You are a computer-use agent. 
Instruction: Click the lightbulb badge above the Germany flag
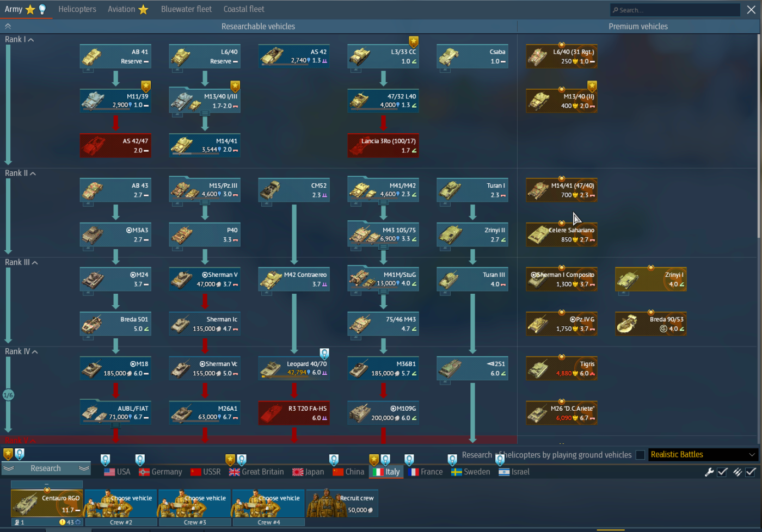(140, 460)
